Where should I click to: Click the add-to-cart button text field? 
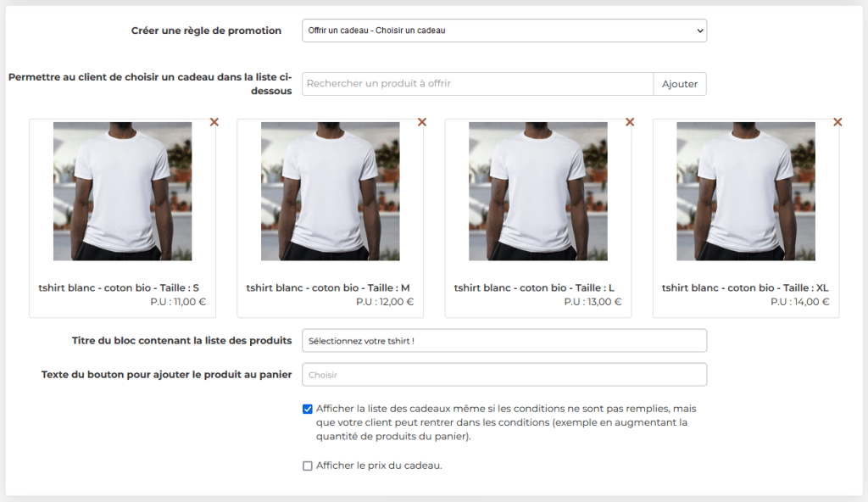tap(504, 375)
